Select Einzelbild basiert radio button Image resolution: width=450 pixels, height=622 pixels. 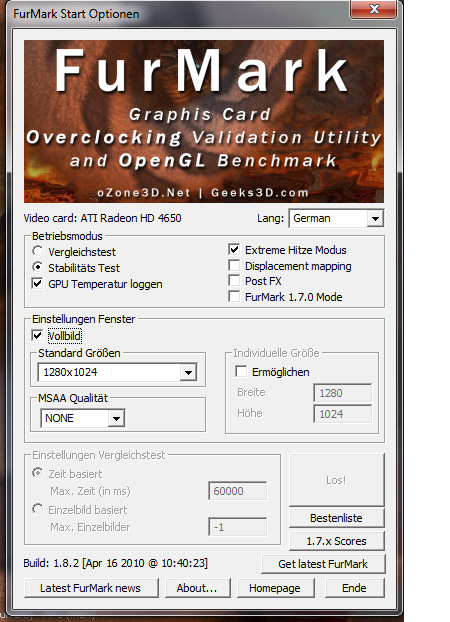point(38,509)
